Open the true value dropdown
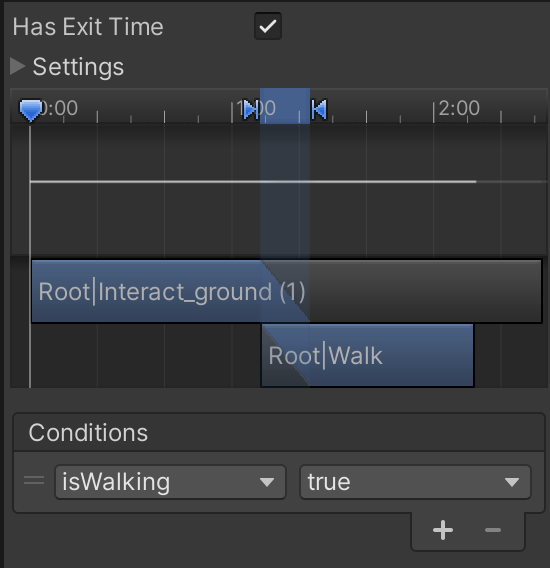 tap(416, 482)
